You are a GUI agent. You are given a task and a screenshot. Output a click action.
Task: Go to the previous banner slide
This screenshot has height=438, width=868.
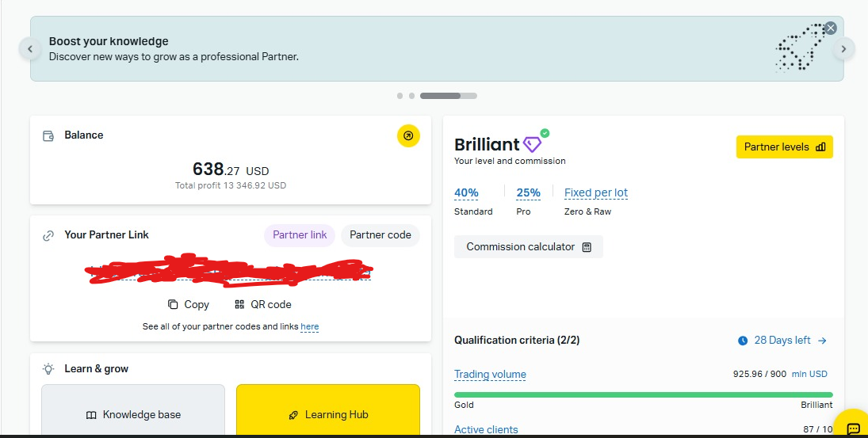[30, 49]
